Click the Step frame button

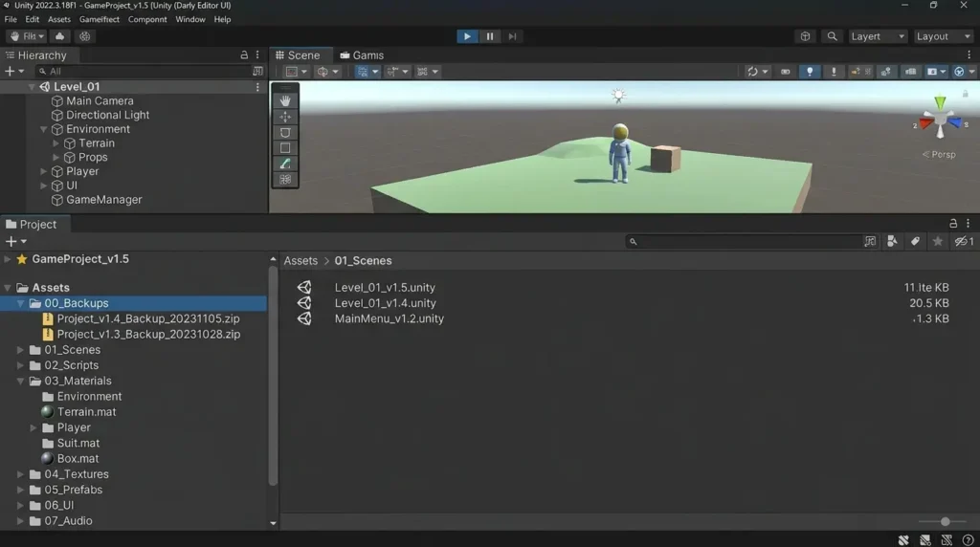coord(512,36)
